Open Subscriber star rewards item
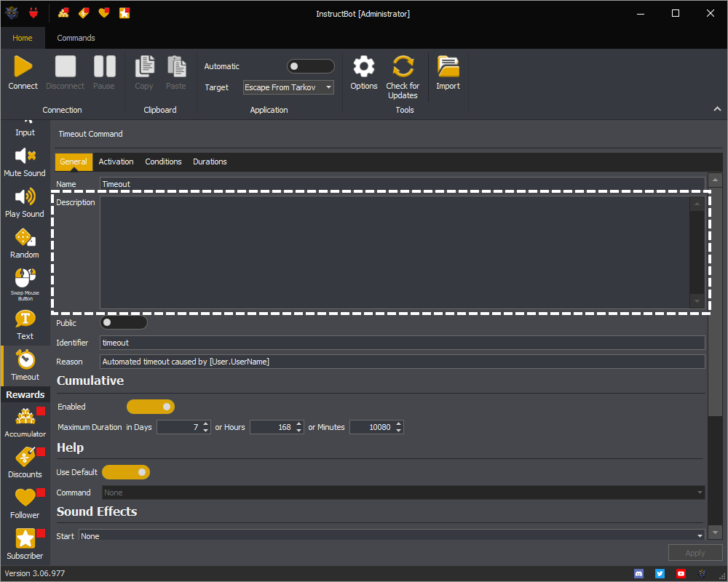This screenshot has height=582, width=728. (25, 544)
